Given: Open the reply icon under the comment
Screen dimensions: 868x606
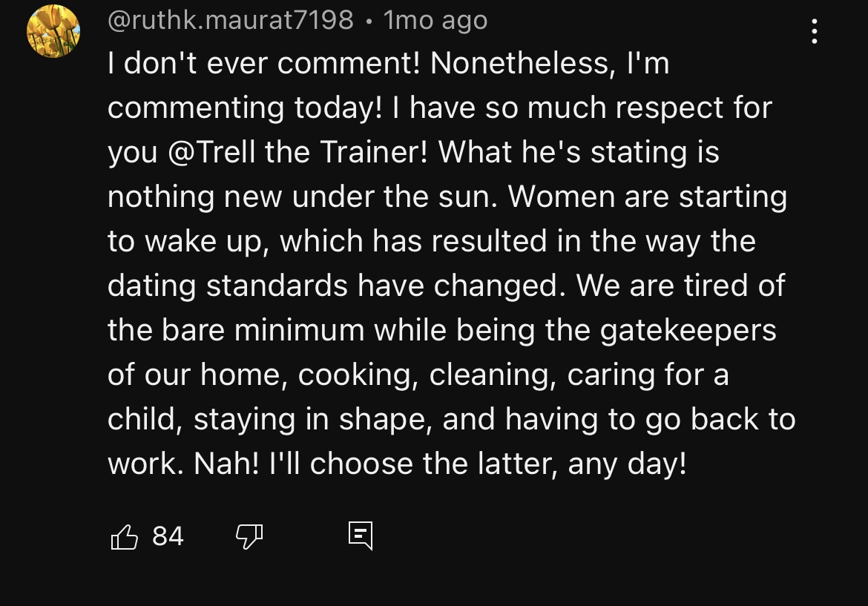Looking at the screenshot, I should click(x=361, y=536).
